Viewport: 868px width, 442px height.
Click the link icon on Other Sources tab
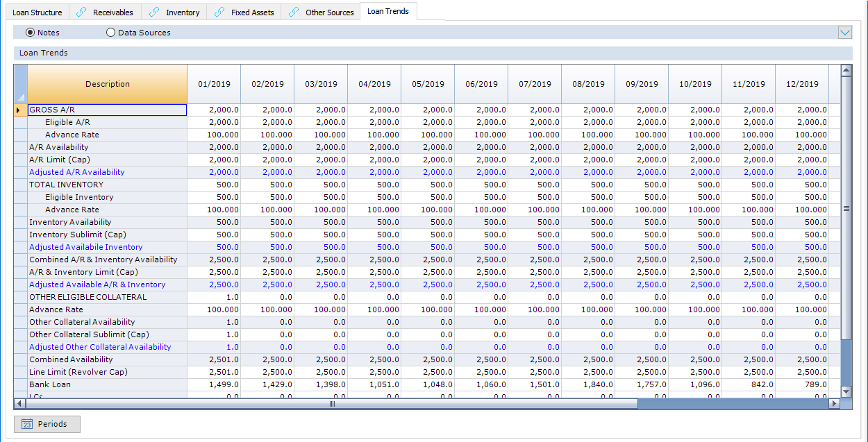pos(294,12)
